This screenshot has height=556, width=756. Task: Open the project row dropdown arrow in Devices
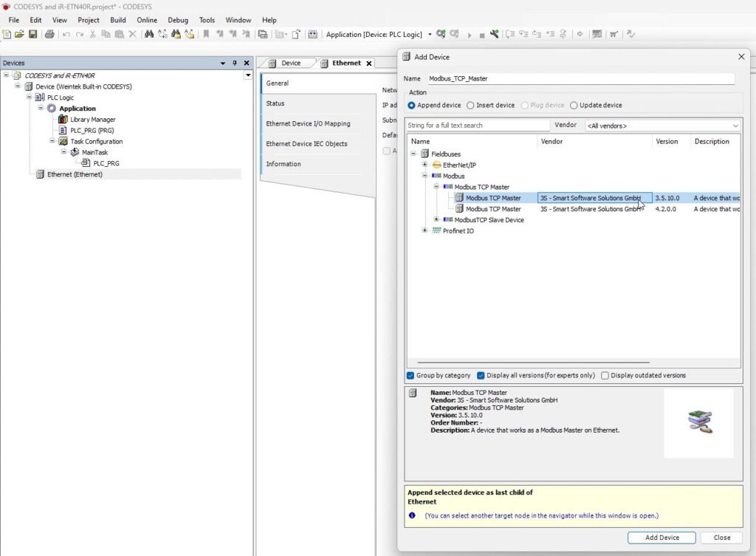click(248, 75)
